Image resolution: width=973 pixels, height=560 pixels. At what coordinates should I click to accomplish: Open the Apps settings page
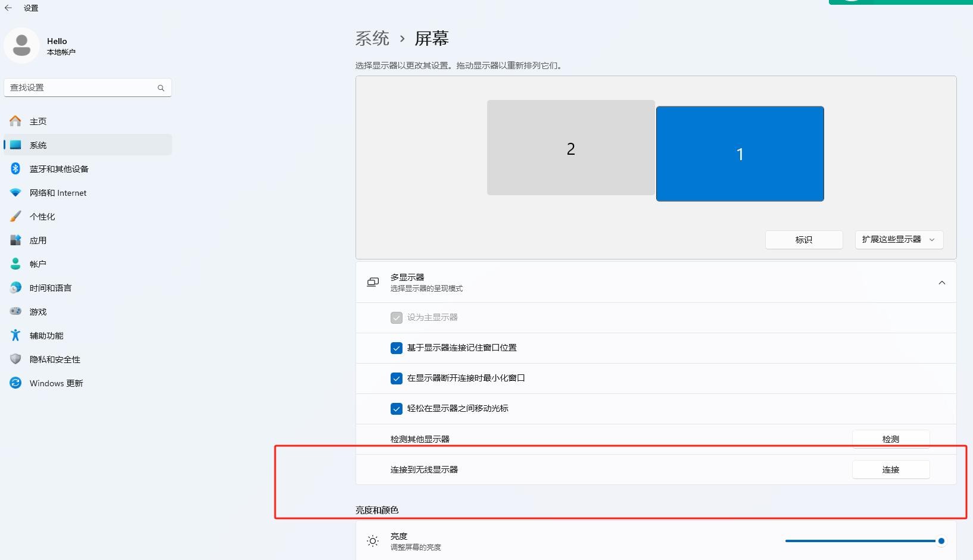point(38,240)
